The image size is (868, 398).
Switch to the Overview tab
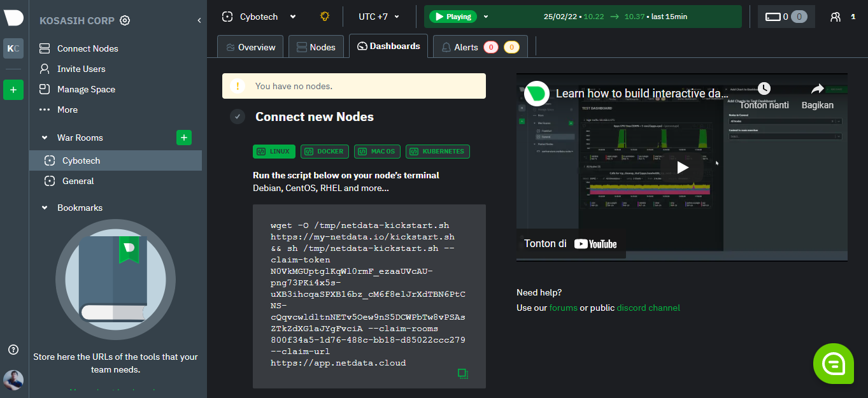[x=250, y=47]
